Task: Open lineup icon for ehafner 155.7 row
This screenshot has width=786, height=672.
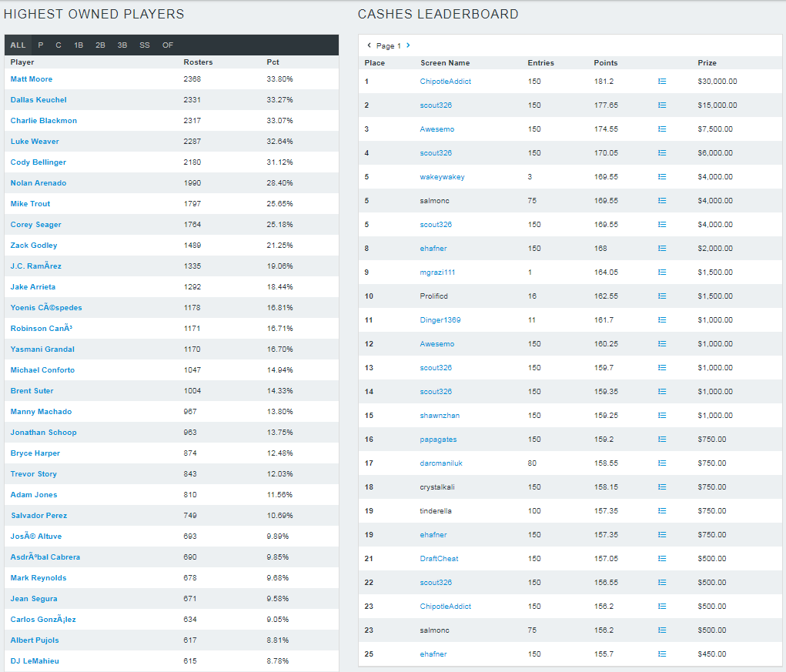Action: point(662,654)
